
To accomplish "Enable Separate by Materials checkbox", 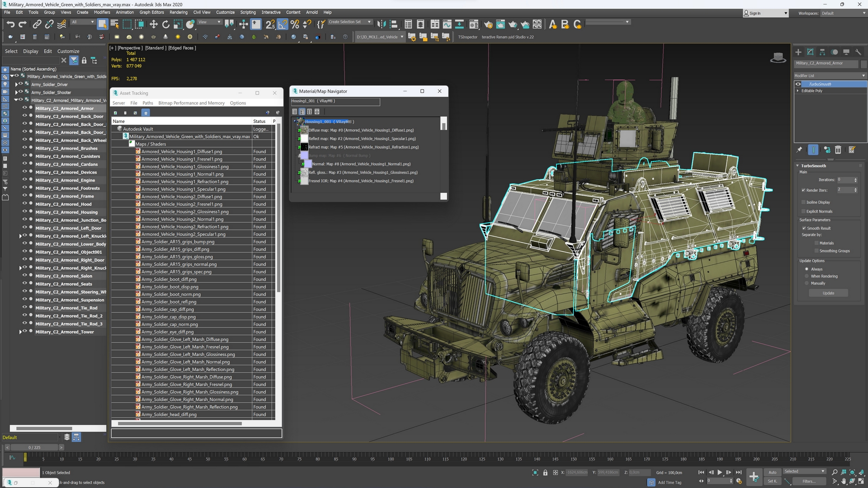I will point(816,243).
